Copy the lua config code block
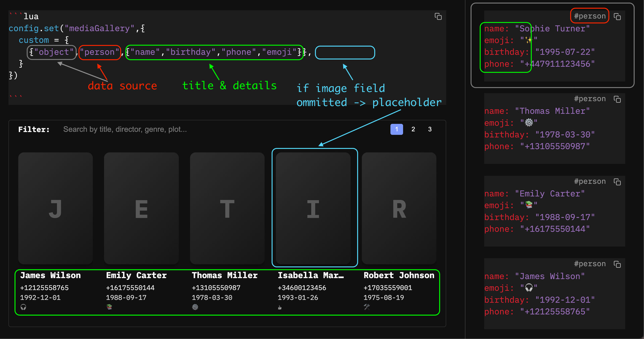Viewport: 644px width, 339px height. click(438, 16)
